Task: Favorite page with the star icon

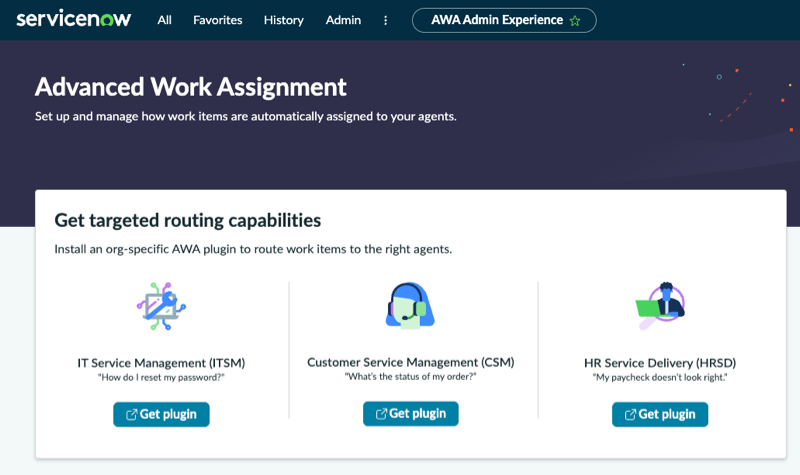Action: pos(575,21)
